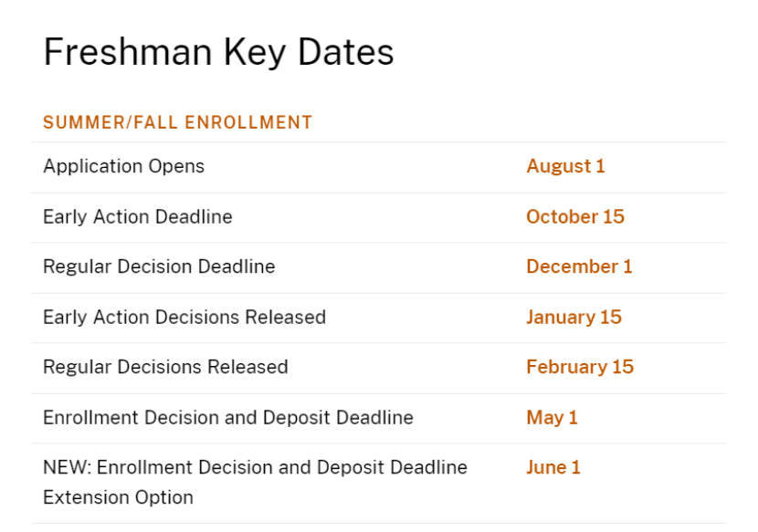
Task: Select the August 1 date
Action: point(565,166)
